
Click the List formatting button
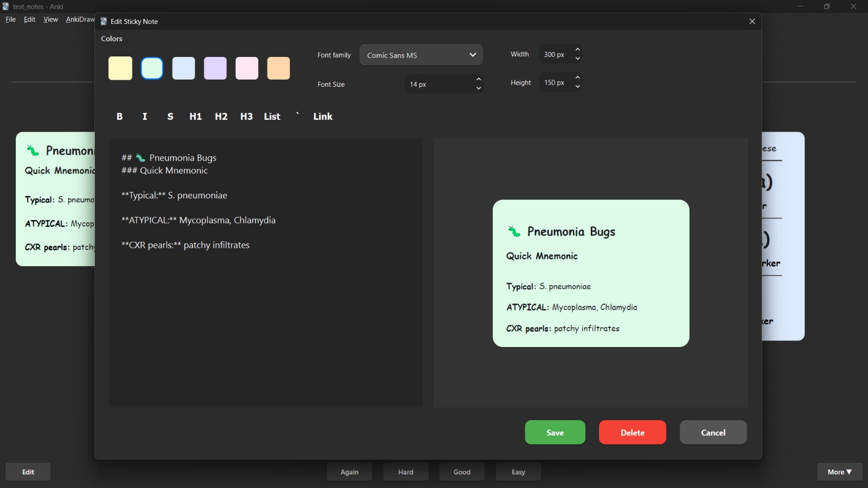point(272,117)
